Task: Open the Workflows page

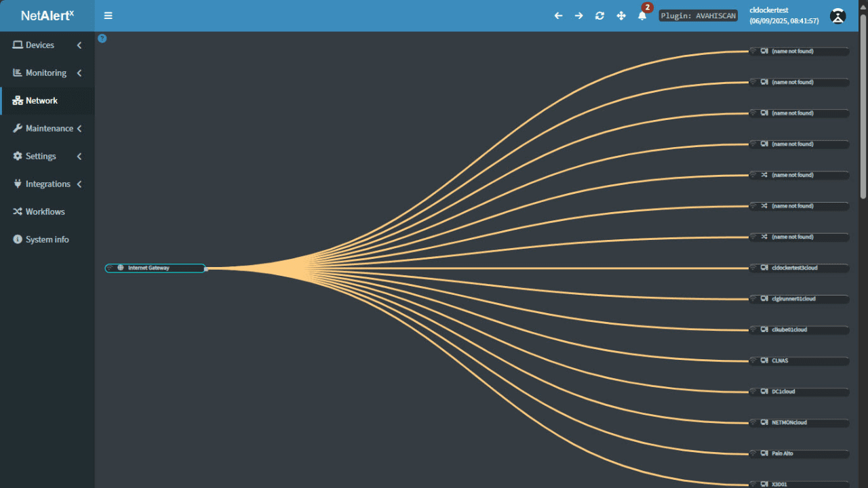Action: point(47,211)
